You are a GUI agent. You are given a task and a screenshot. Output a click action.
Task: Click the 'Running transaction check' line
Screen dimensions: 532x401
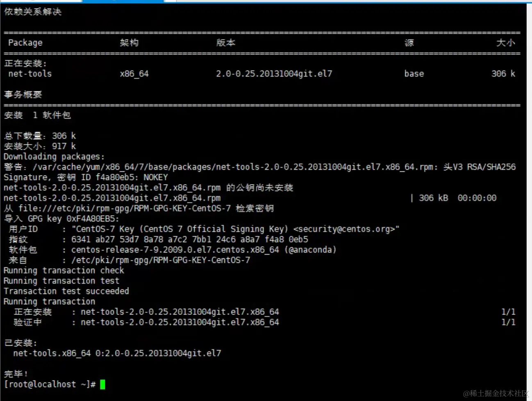(64, 271)
